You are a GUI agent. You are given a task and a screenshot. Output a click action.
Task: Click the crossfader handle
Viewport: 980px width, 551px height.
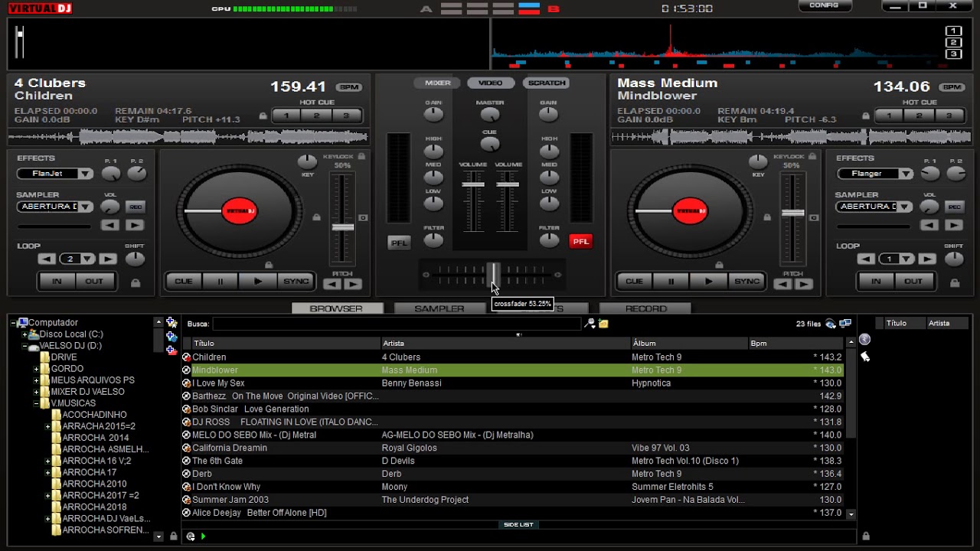tap(495, 274)
